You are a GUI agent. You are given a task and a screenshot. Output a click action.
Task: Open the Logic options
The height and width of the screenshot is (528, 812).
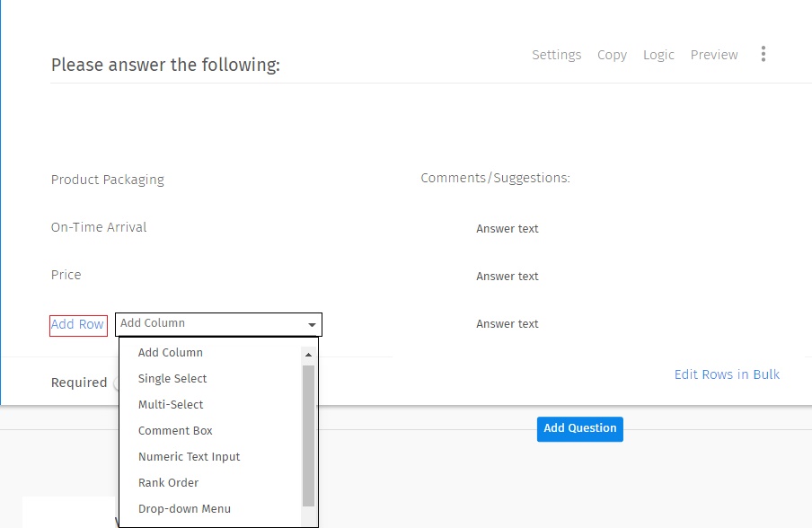click(658, 55)
